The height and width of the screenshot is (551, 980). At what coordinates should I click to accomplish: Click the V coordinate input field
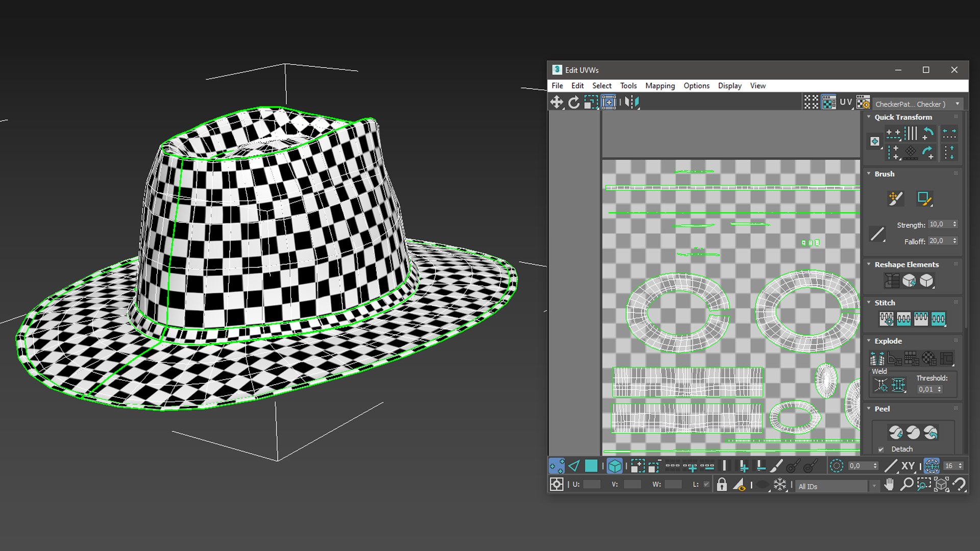pos(632,485)
